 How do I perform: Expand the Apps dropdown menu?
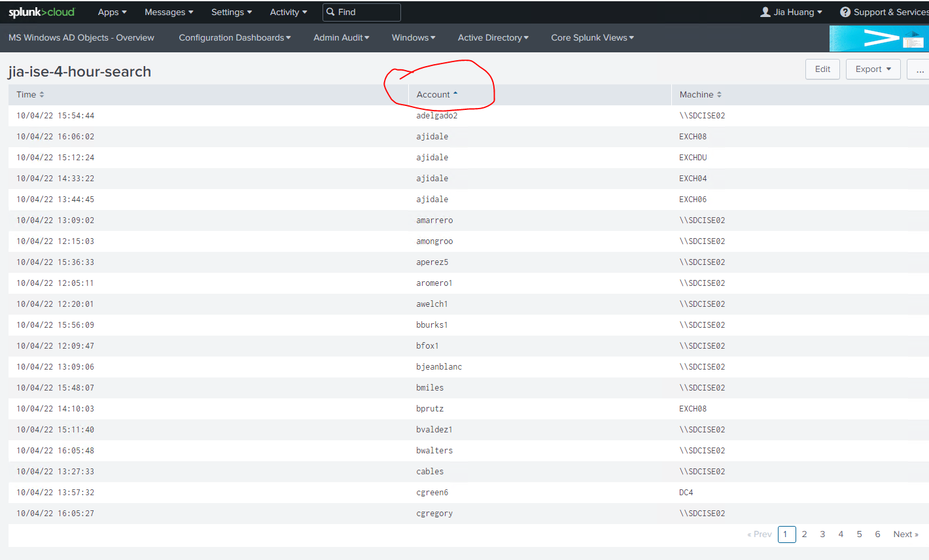(112, 12)
